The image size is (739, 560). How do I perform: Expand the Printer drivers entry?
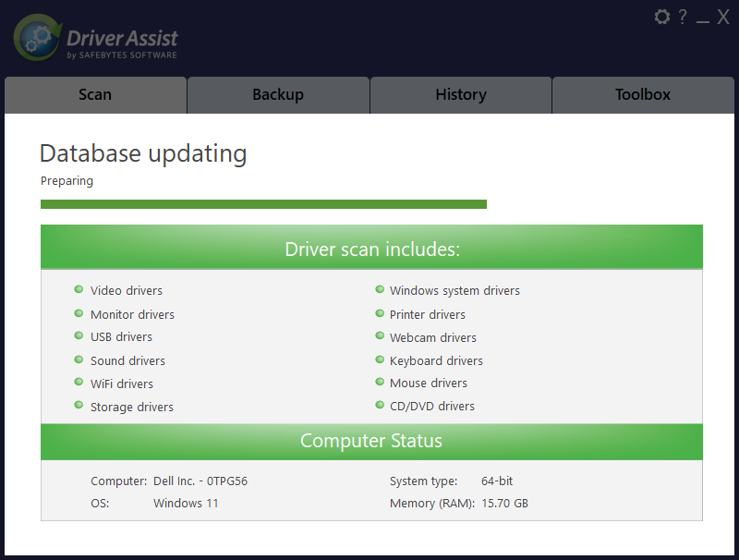tap(427, 313)
